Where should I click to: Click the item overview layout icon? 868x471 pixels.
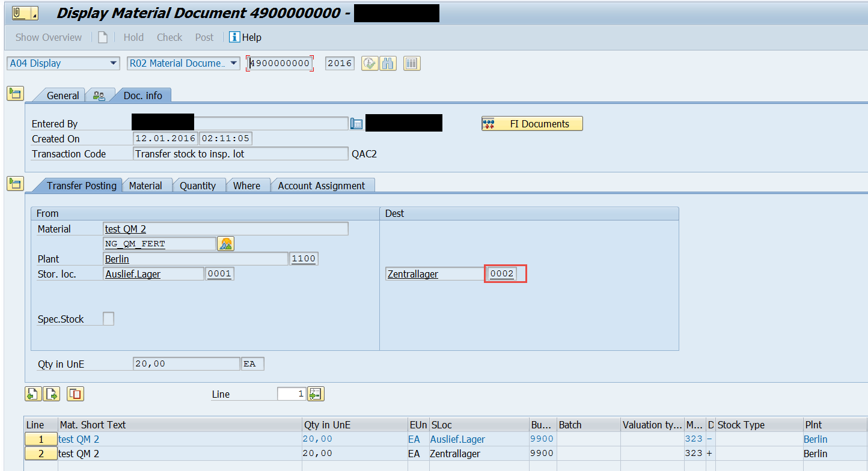coord(412,63)
